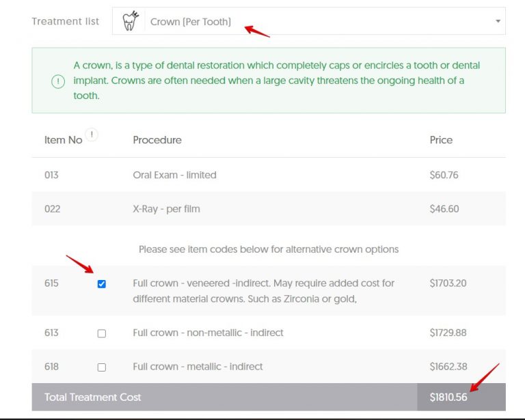Screen dimensions: 525x420
Task: Uncheck the item 615 veneered crown checkbox
Action: click(x=102, y=284)
